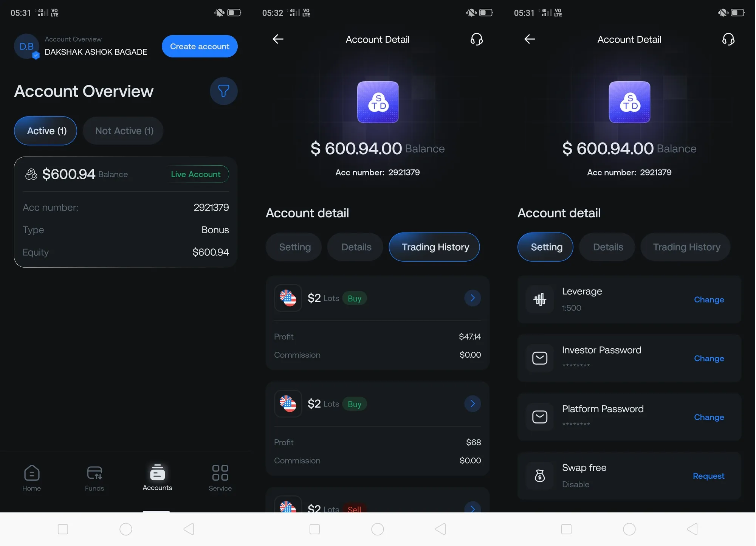Tap the battery icon in the 05:32 status bar
756x546 pixels.
pos(486,13)
